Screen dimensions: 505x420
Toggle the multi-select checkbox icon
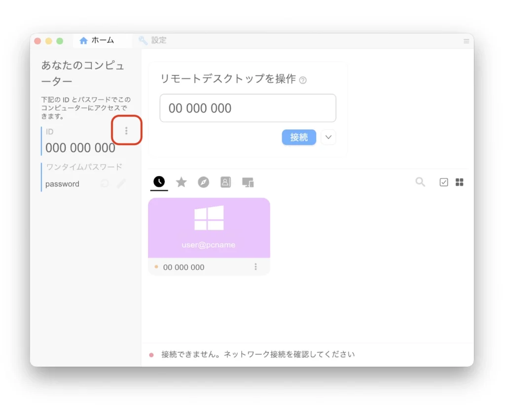pyautogui.click(x=444, y=182)
